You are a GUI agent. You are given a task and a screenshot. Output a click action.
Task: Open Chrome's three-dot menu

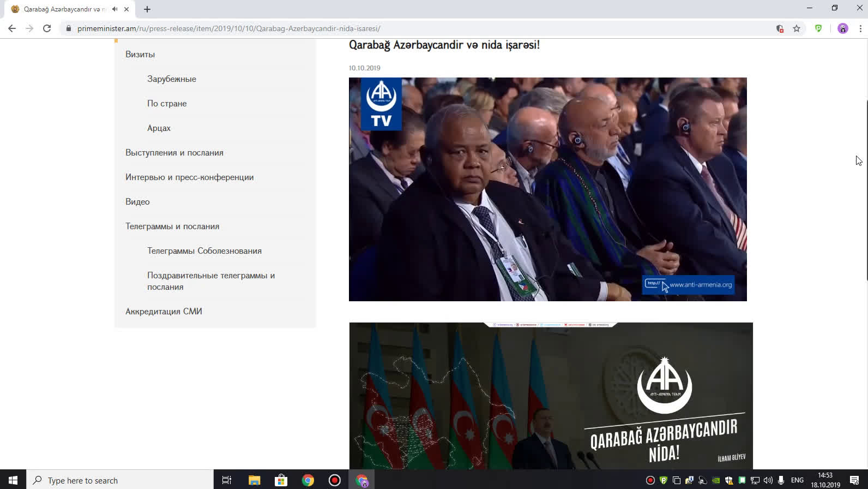[x=860, y=28]
